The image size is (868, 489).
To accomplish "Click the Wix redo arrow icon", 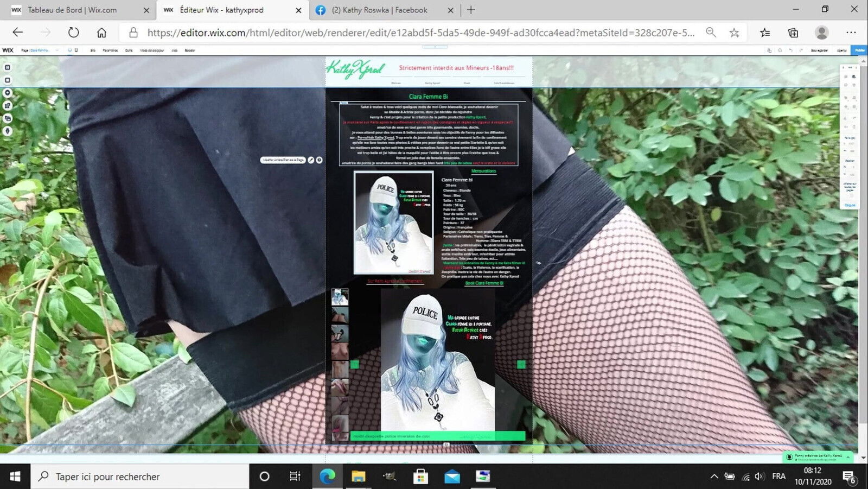I will tap(801, 50).
